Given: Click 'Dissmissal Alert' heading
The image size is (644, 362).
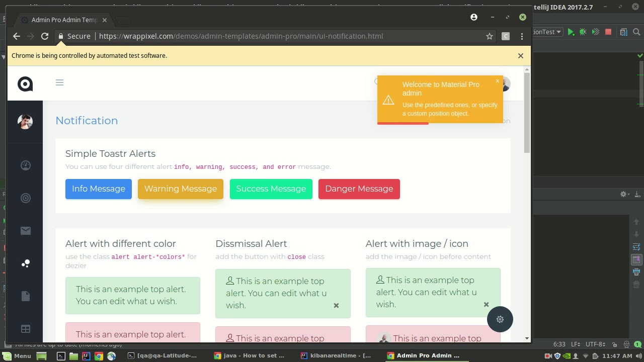Looking at the screenshot, I should point(251,244).
